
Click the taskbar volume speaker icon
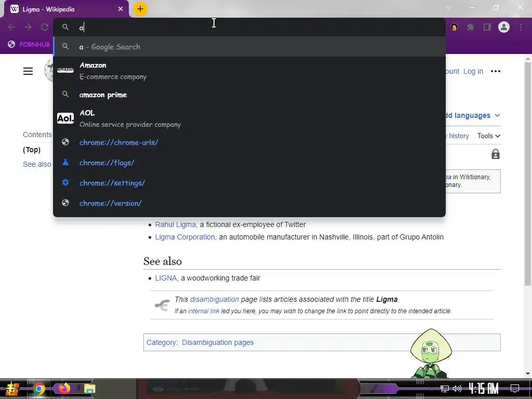[x=457, y=389]
